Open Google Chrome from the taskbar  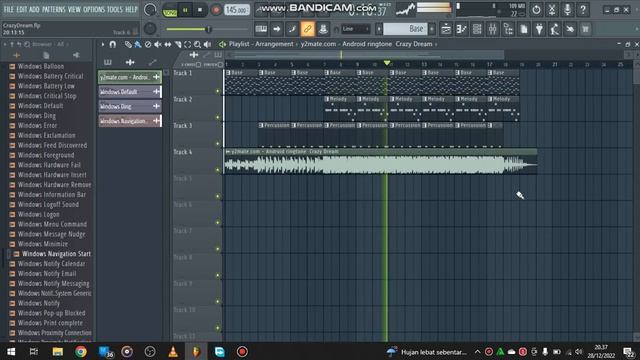click(80, 351)
